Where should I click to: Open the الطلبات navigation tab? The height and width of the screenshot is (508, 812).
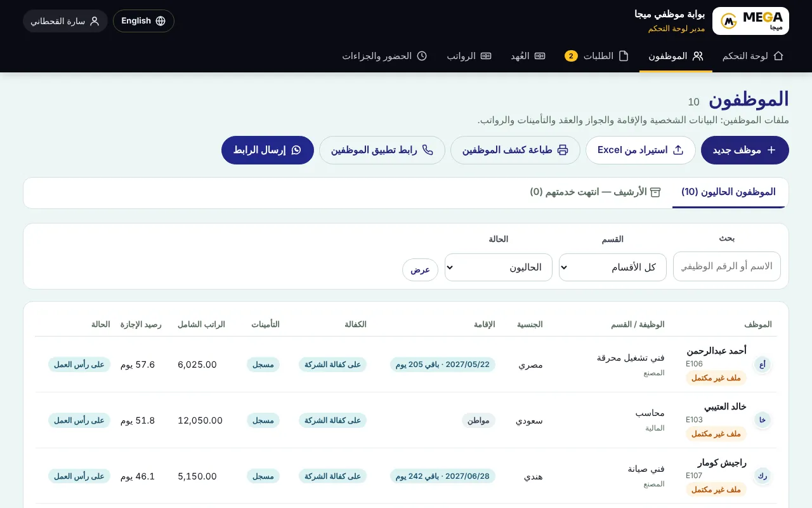597,56
